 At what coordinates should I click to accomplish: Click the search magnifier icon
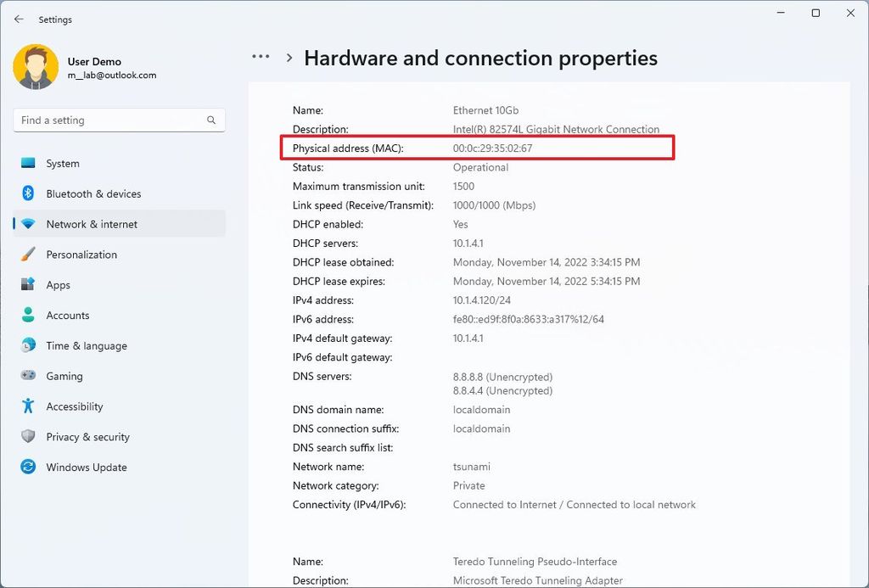point(210,120)
